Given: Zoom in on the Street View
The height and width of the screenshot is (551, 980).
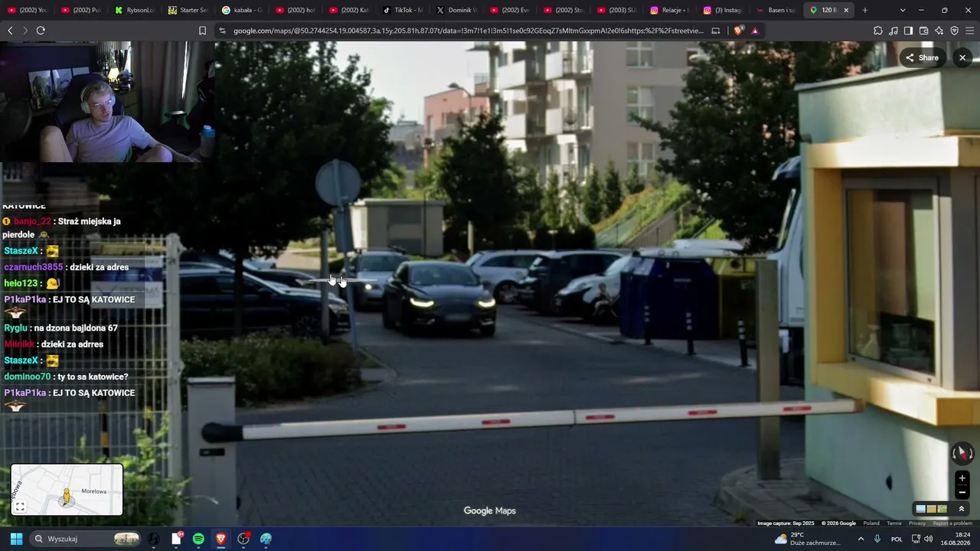Looking at the screenshot, I should click(x=962, y=478).
